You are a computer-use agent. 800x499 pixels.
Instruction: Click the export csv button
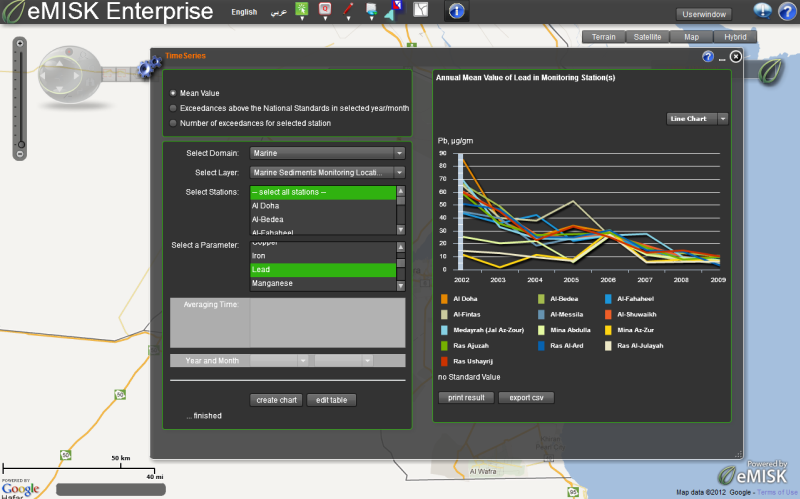click(x=526, y=397)
